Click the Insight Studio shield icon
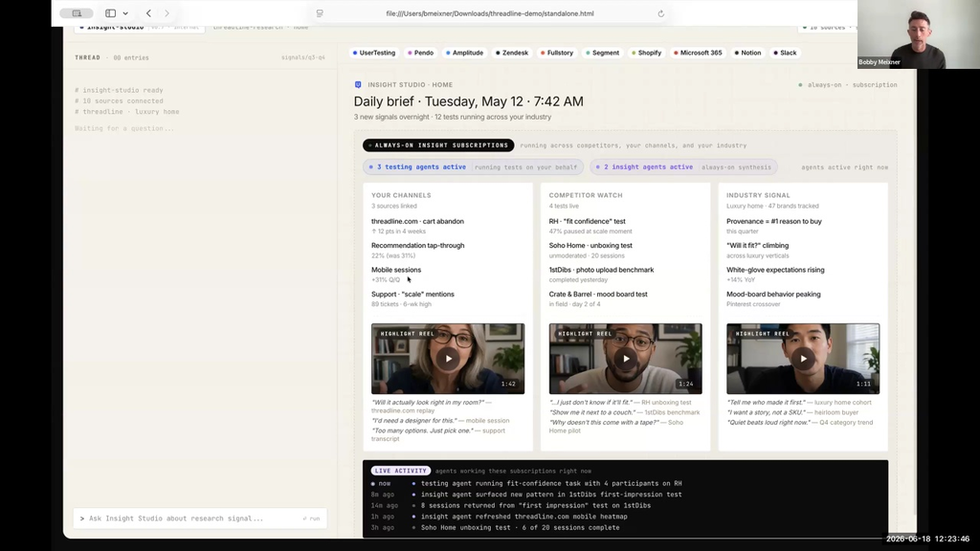Screen dimensions: 980x551 click(358, 84)
